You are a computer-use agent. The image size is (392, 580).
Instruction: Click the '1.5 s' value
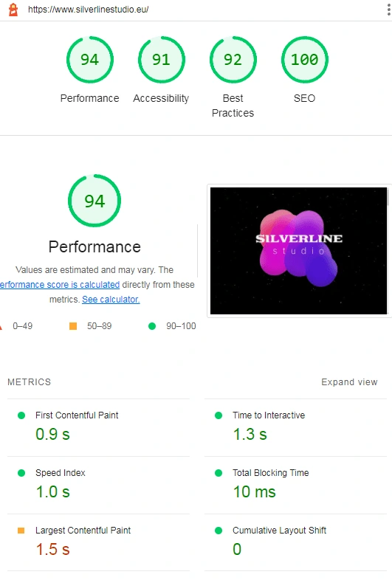coord(52,549)
